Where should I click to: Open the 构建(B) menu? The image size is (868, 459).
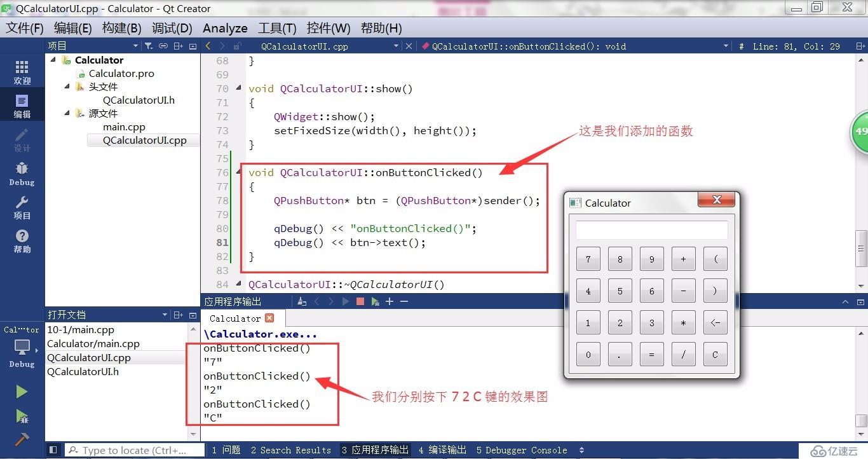click(121, 29)
